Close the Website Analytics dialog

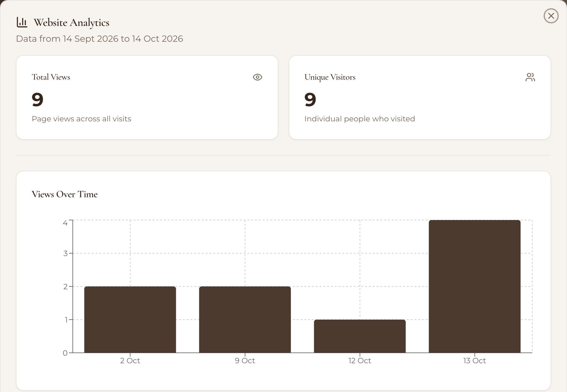click(x=551, y=16)
